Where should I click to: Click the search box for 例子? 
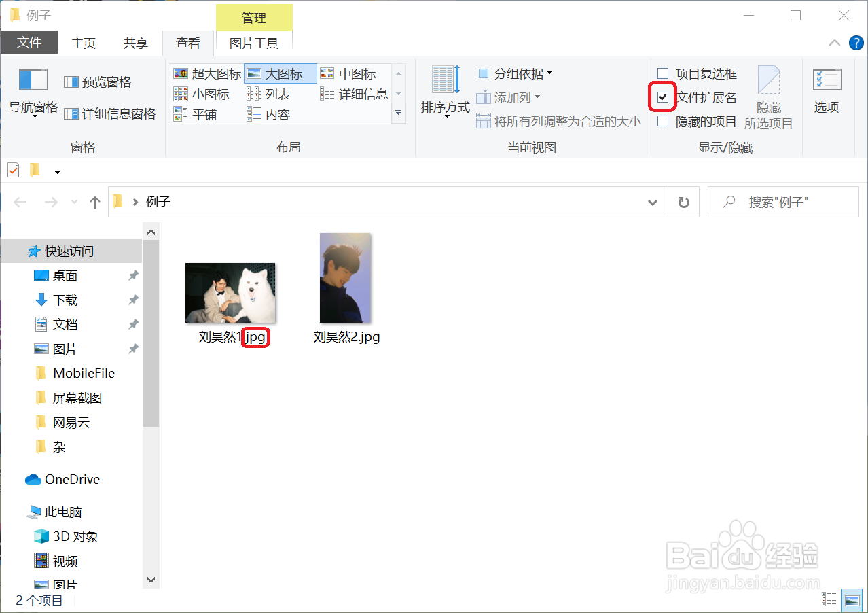coord(783,202)
